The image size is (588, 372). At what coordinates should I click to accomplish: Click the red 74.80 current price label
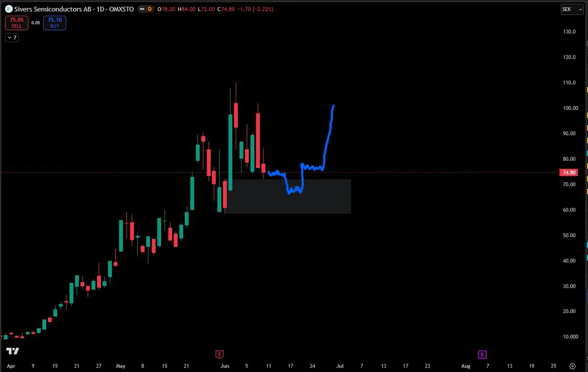(x=568, y=172)
